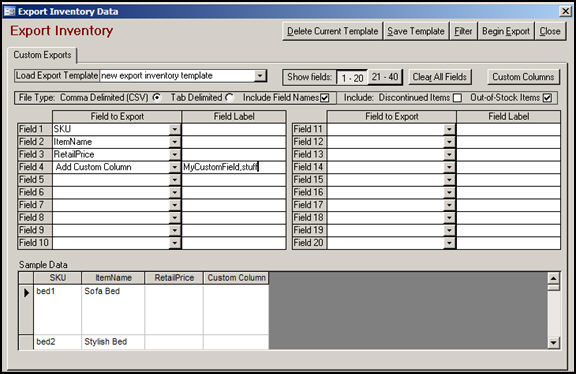
Task: Select Tab Delimited file type
Action: 229,98
